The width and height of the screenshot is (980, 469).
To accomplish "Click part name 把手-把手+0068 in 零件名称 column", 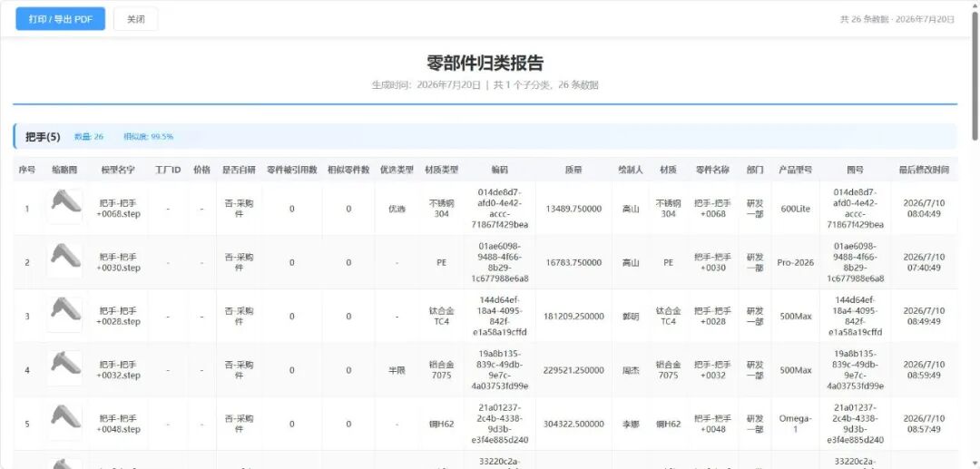I will (x=712, y=209).
